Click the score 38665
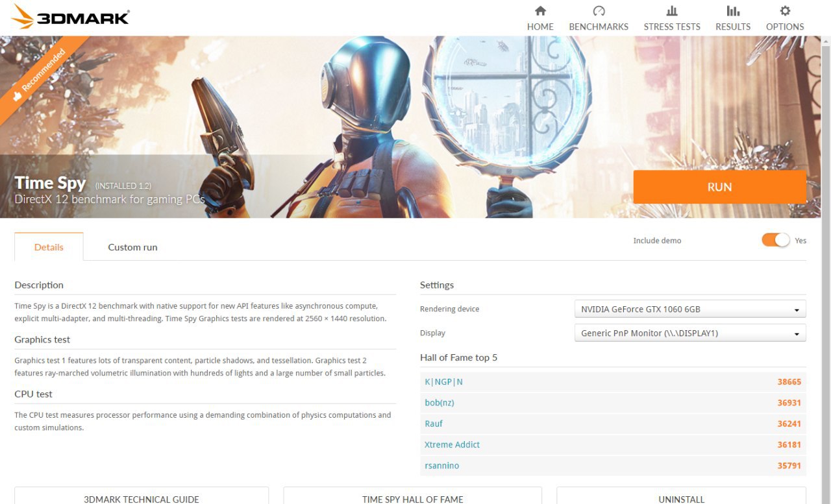The image size is (831, 504). [789, 381]
